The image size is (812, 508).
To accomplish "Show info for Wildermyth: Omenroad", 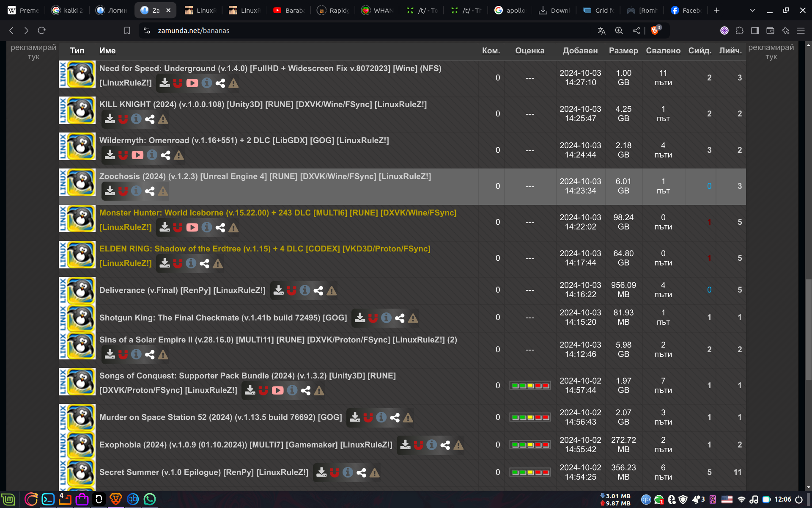I will 152,155.
